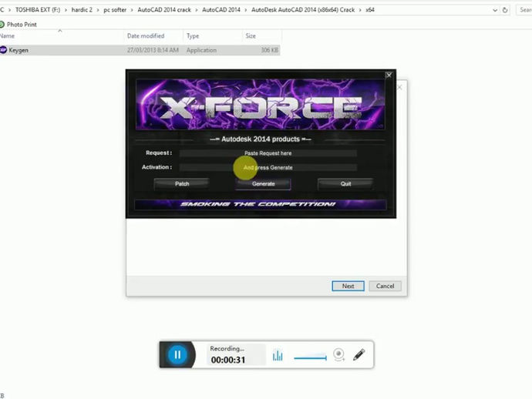Go to hardic 2 folder in breadcrumb
Viewport: 532px width, 399px height.
click(x=82, y=10)
